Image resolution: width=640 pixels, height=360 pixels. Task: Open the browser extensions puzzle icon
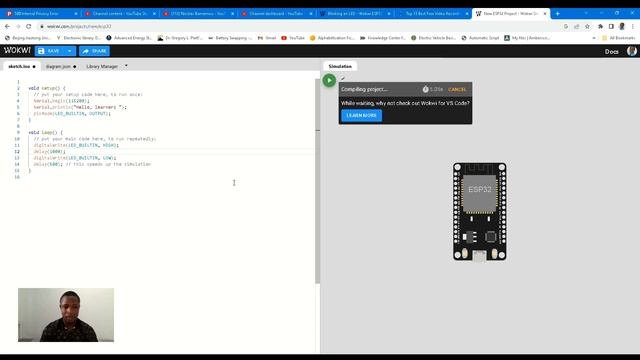click(x=600, y=26)
